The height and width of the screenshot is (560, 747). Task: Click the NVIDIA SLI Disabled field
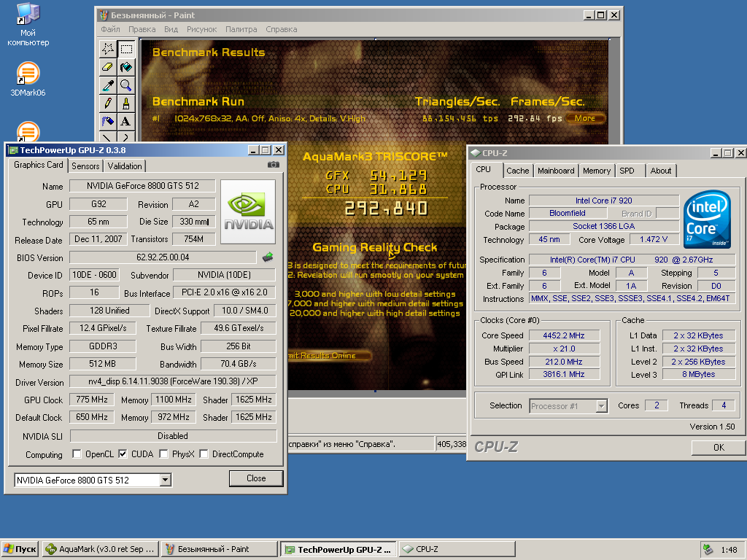(173, 436)
